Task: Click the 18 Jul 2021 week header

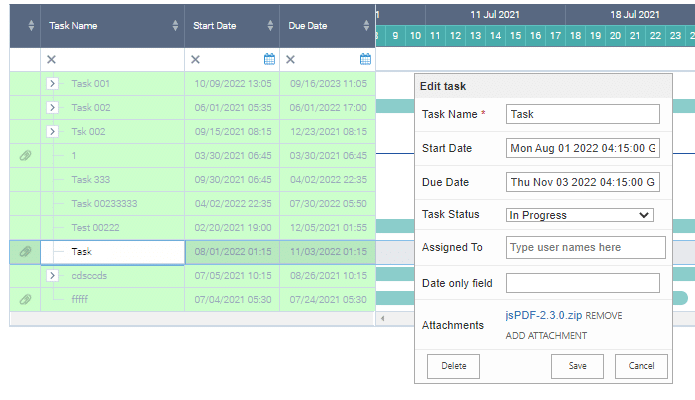Action: pos(635,15)
